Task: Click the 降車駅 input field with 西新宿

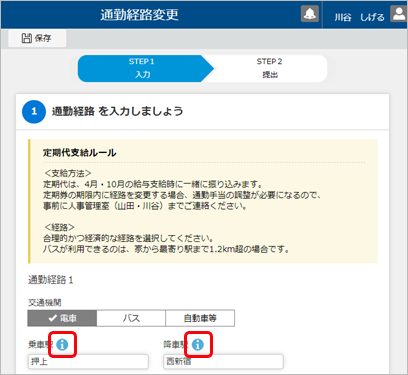Action: (223, 362)
